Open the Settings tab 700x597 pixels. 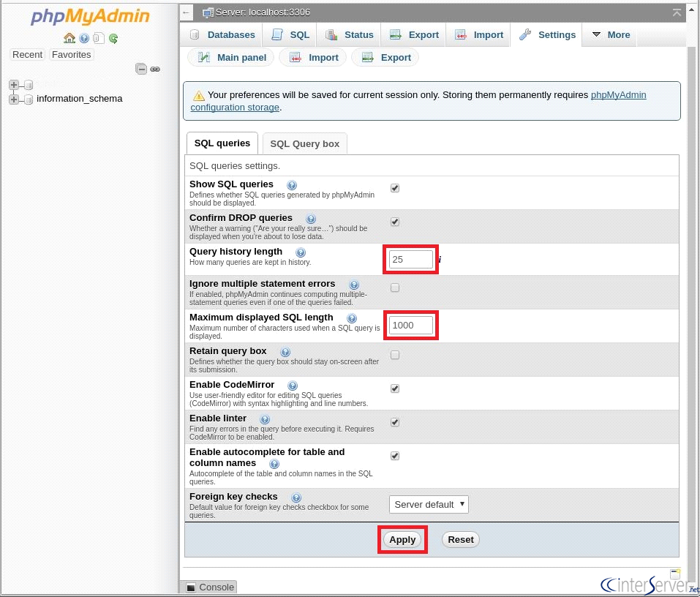click(547, 35)
